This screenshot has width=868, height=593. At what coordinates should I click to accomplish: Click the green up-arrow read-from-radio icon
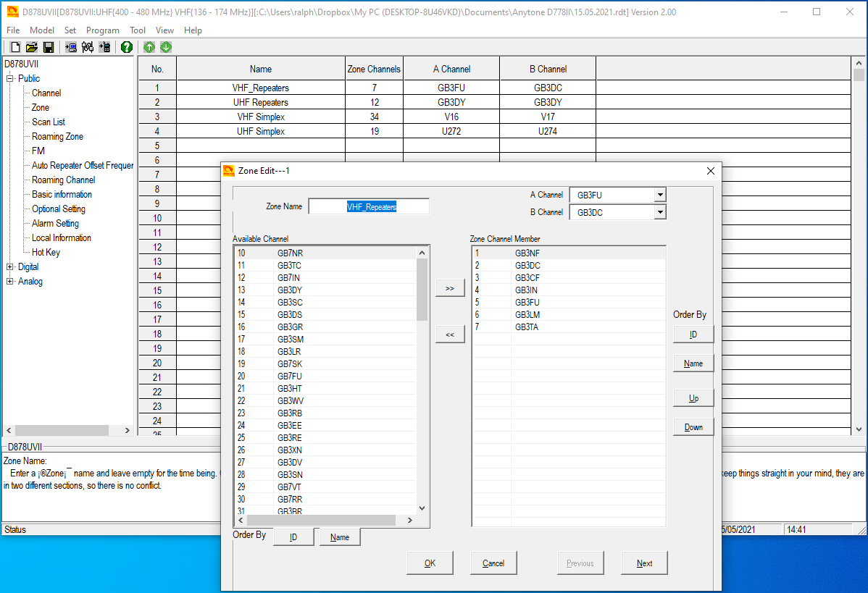point(149,46)
